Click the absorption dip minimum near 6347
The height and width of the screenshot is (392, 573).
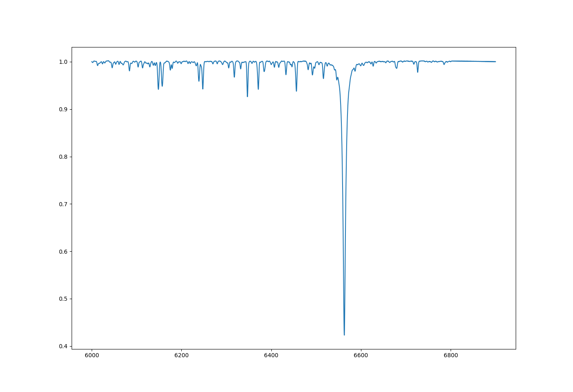(x=247, y=97)
